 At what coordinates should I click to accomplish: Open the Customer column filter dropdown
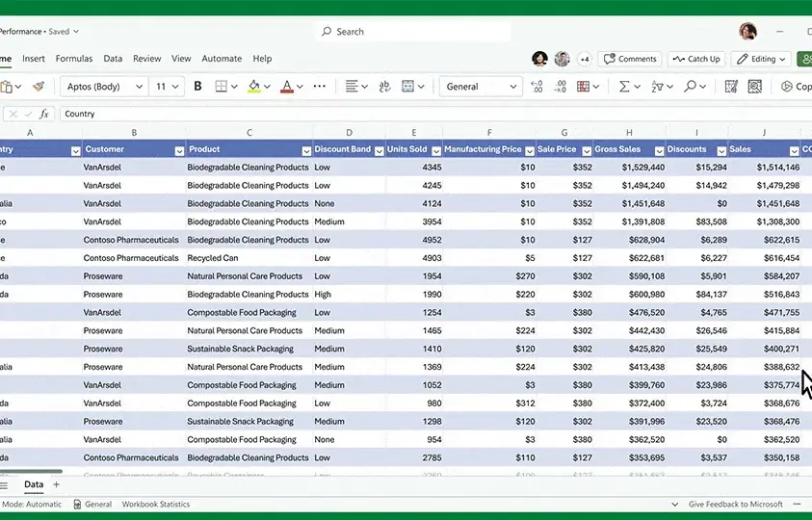click(179, 151)
